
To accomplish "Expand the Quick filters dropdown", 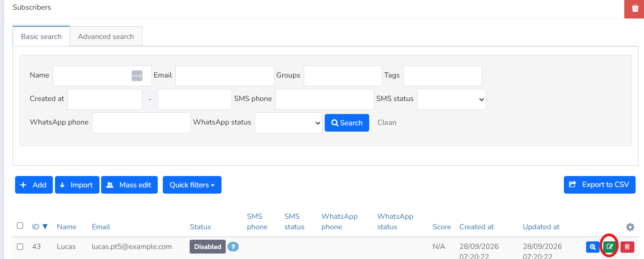I will [x=192, y=185].
